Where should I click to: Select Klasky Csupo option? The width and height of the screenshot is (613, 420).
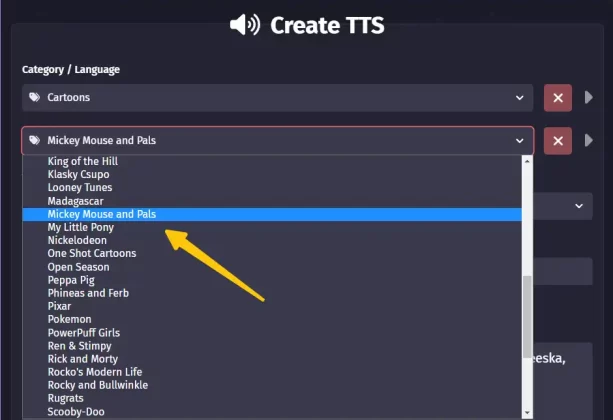pyautogui.click(x=272, y=174)
